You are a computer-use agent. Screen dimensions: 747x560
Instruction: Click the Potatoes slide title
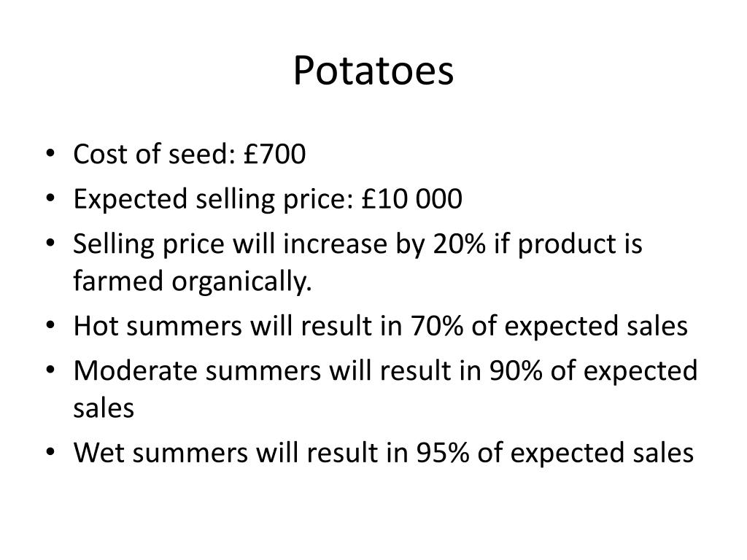click(373, 71)
